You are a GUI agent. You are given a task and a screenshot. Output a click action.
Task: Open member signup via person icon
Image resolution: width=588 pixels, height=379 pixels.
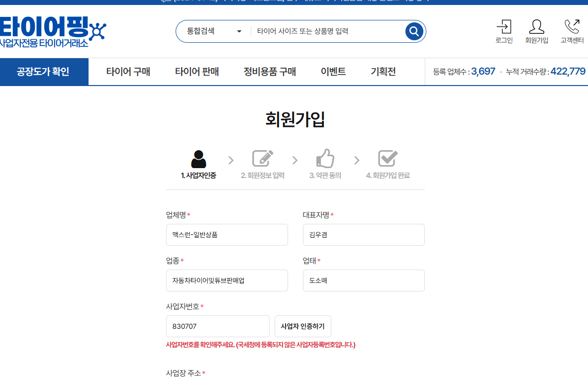tap(536, 27)
